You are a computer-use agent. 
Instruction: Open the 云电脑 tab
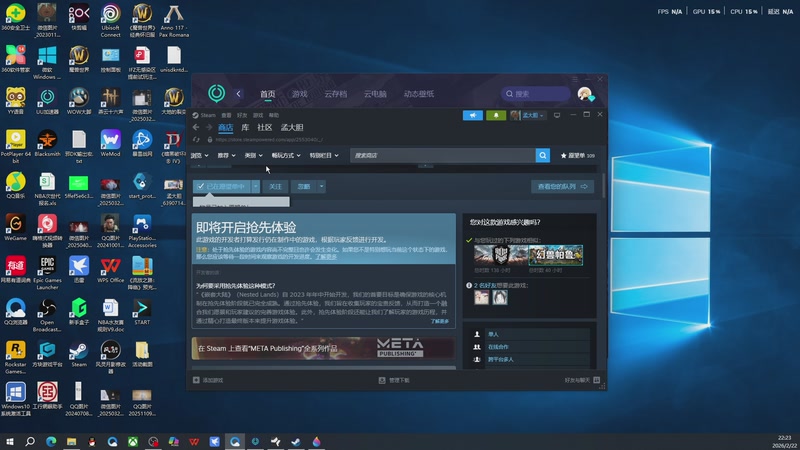[x=375, y=94]
